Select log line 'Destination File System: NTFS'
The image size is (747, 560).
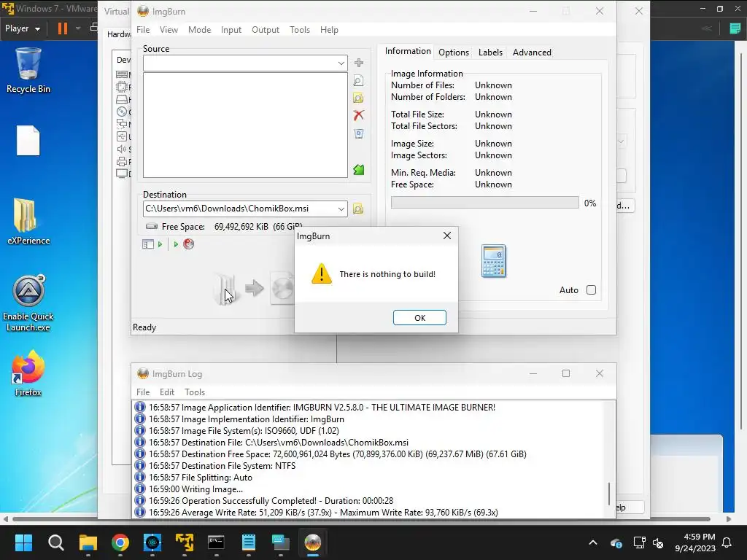click(x=222, y=466)
